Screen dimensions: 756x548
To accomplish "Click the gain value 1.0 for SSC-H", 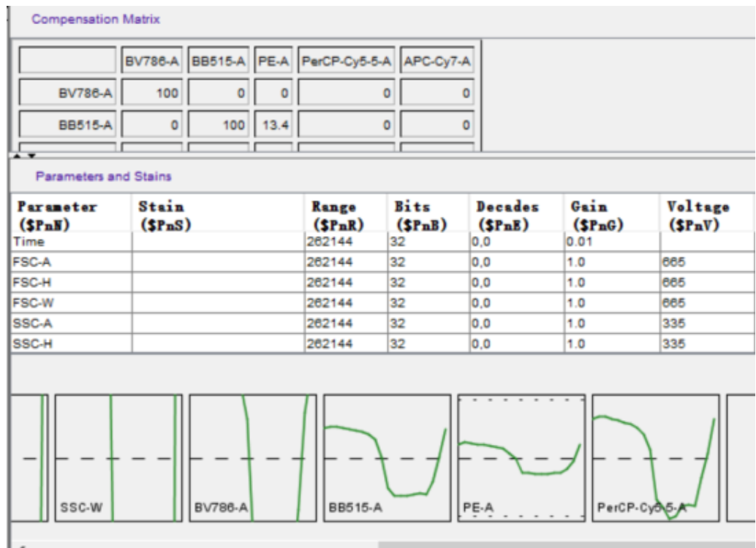I will tap(612, 343).
